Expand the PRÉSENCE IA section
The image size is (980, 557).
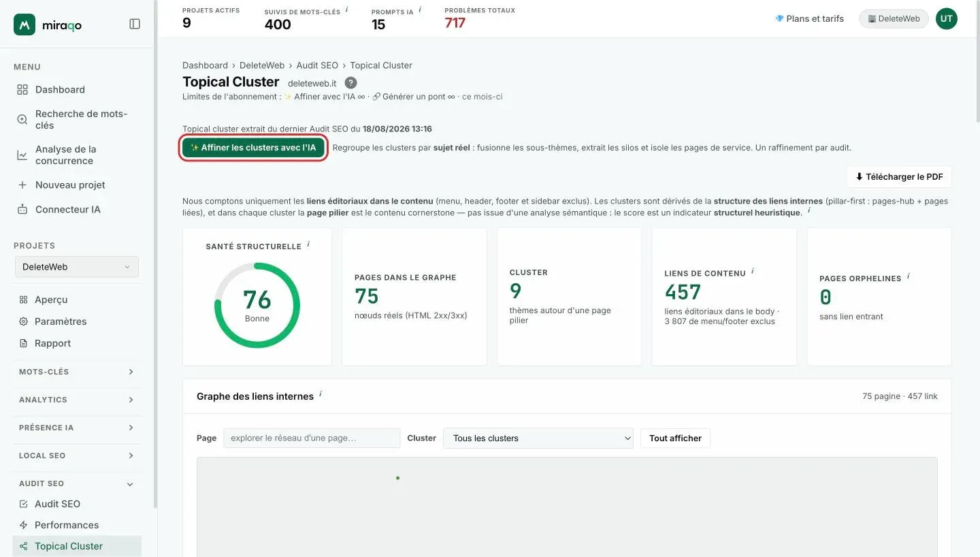[x=77, y=428]
